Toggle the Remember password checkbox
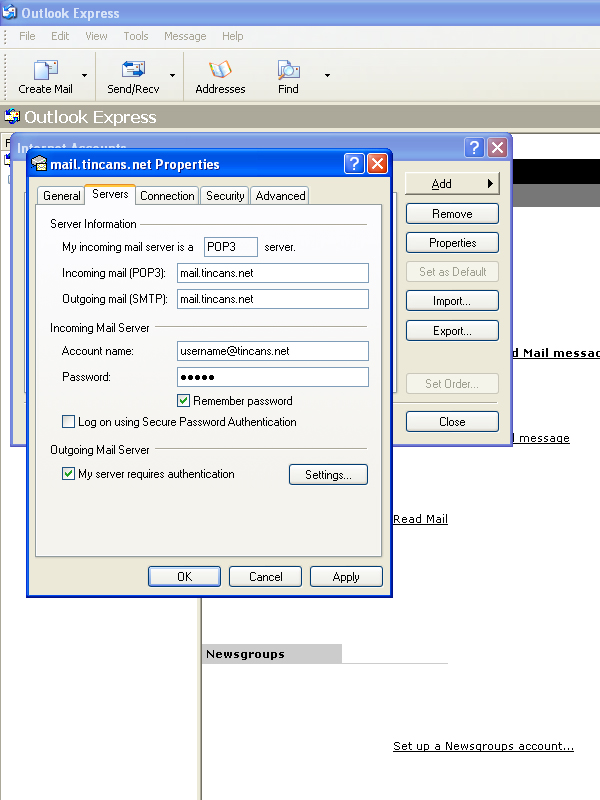The width and height of the screenshot is (600, 800). [184, 401]
